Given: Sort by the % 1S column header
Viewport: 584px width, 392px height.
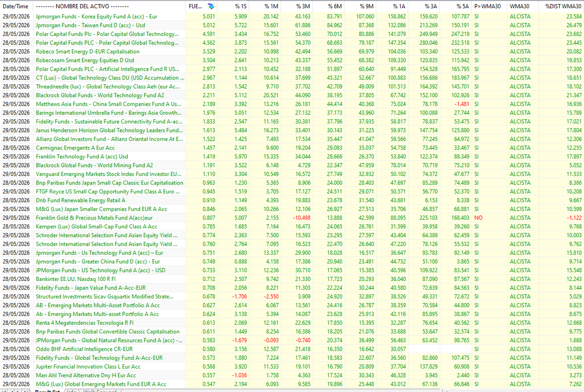Looking at the screenshot, I should tap(233, 6).
